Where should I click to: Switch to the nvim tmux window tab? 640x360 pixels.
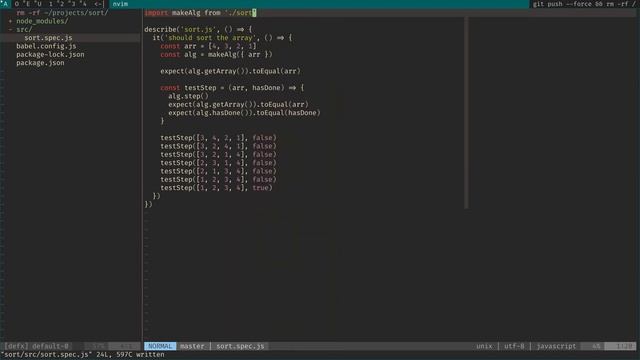120,4
